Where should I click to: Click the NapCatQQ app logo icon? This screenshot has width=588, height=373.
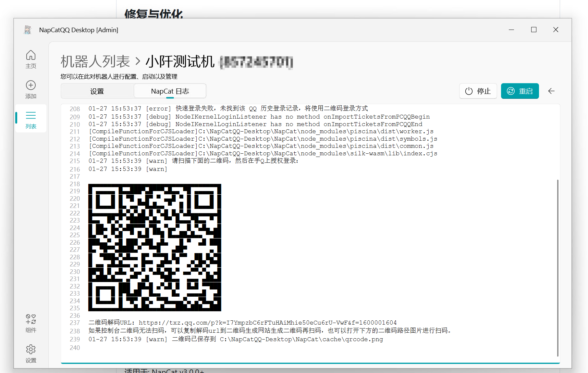click(28, 30)
